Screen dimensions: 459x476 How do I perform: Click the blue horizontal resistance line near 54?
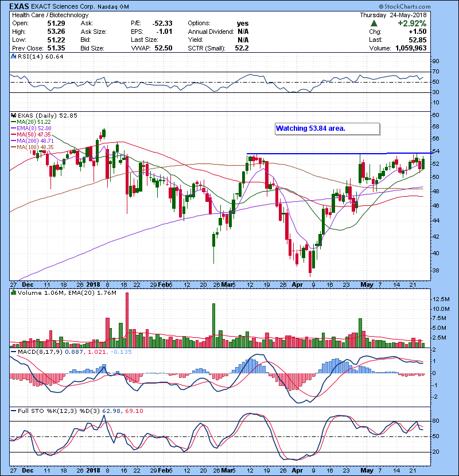click(339, 153)
